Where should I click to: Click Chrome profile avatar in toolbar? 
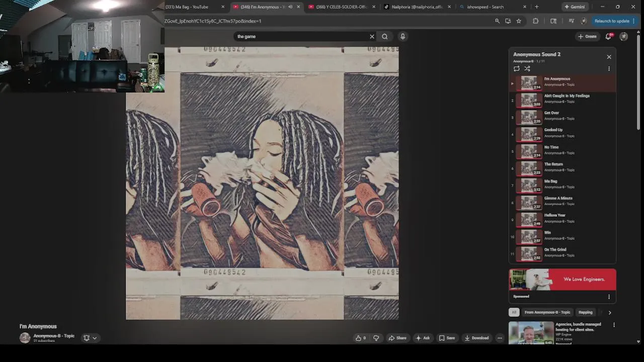584,21
